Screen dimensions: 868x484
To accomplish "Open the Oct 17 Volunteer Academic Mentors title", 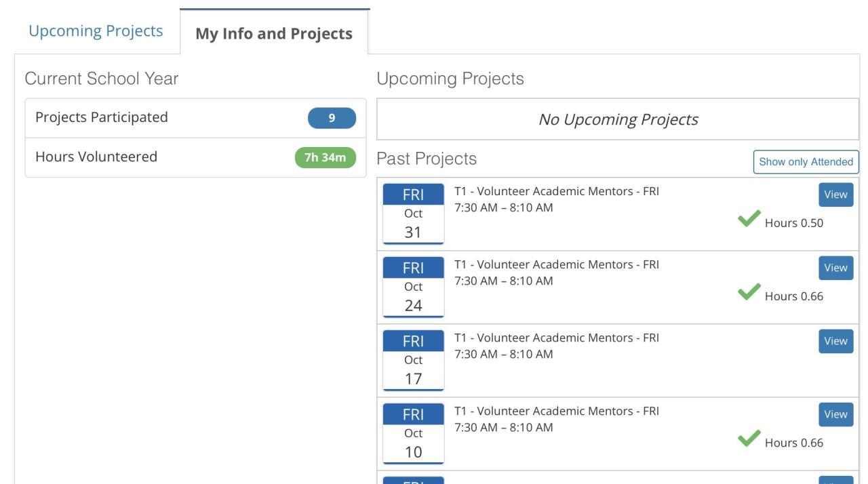I will [556, 338].
